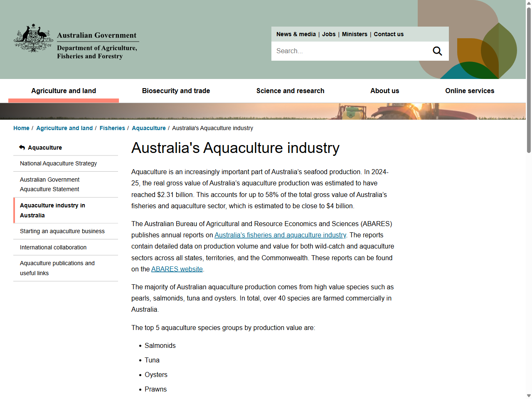Click Contact us in the header
The width and height of the screenshot is (532, 399).
(x=388, y=34)
